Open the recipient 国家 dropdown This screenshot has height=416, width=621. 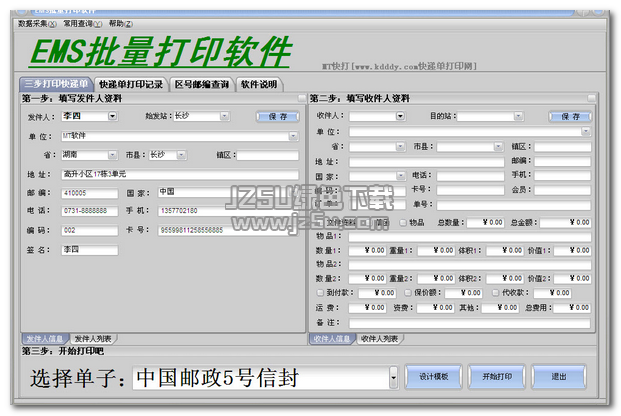coord(400,176)
